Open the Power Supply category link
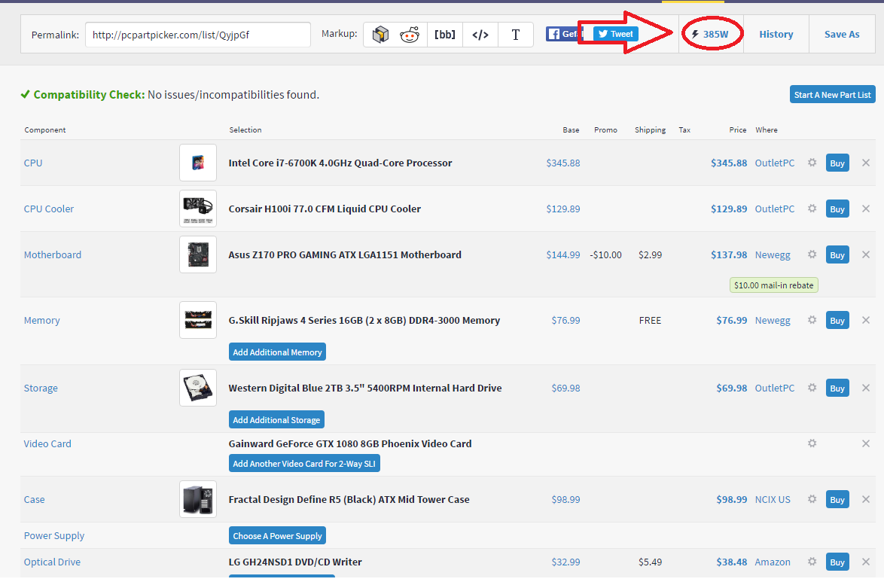884x588 pixels. pyautogui.click(x=54, y=535)
